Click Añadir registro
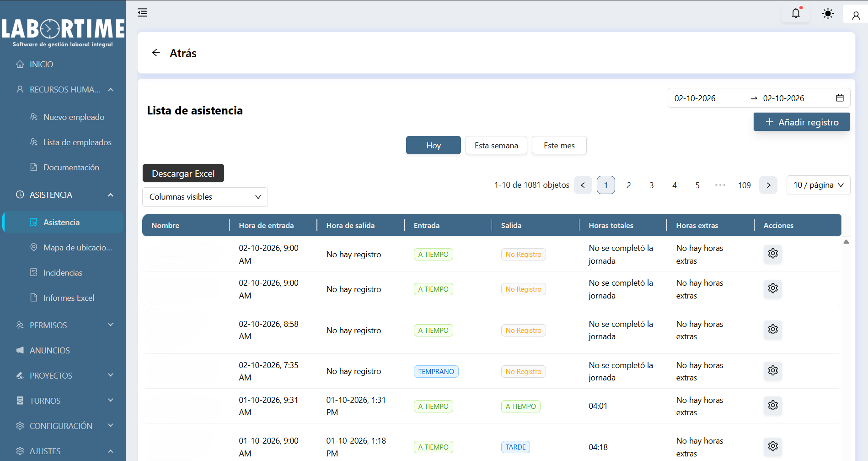 point(802,122)
